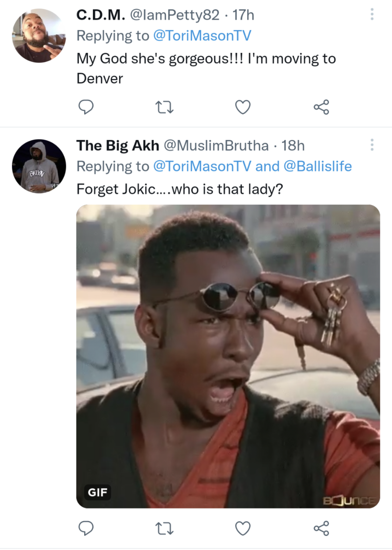Visit the @MuslimBrutha handle profile
Screen dimensions: 392x550
pos(216,146)
